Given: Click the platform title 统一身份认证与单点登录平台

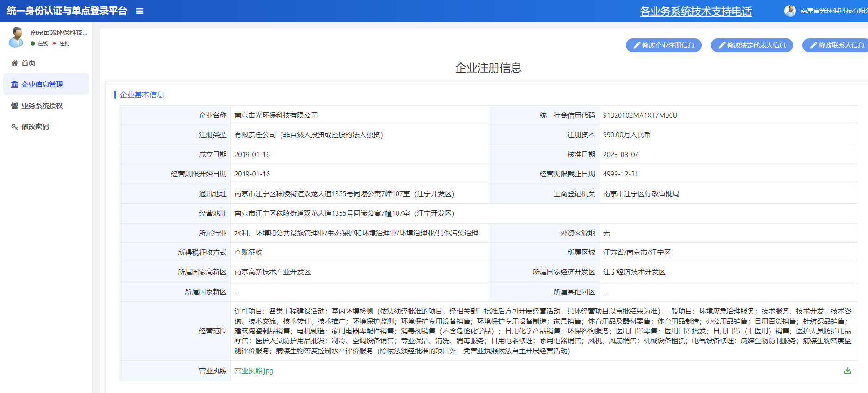Looking at the screenshot, I should tap(67, 11).
